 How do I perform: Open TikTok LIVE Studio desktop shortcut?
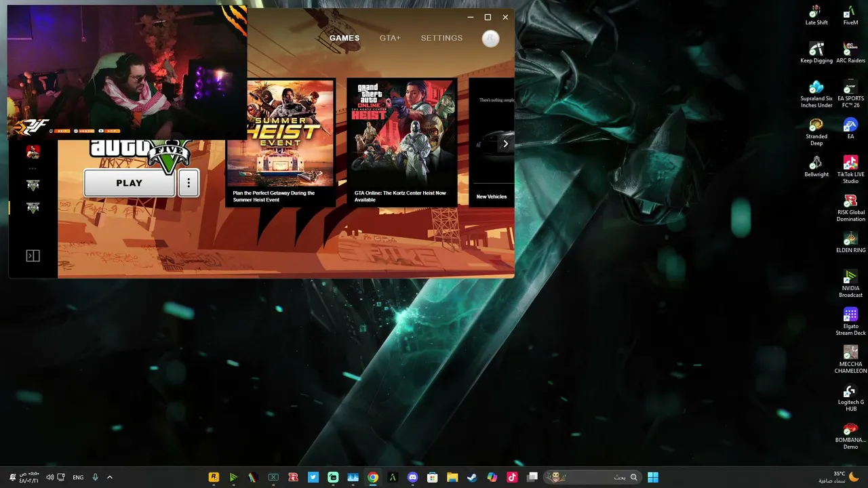[x=850, y=170]
